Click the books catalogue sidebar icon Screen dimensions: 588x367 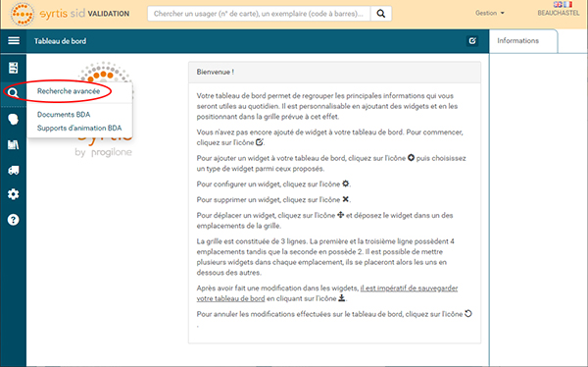pos(13,144)
